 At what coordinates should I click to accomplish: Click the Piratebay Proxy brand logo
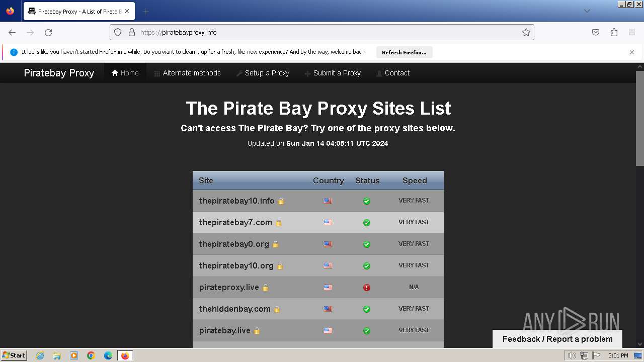(x=59, y=73)
